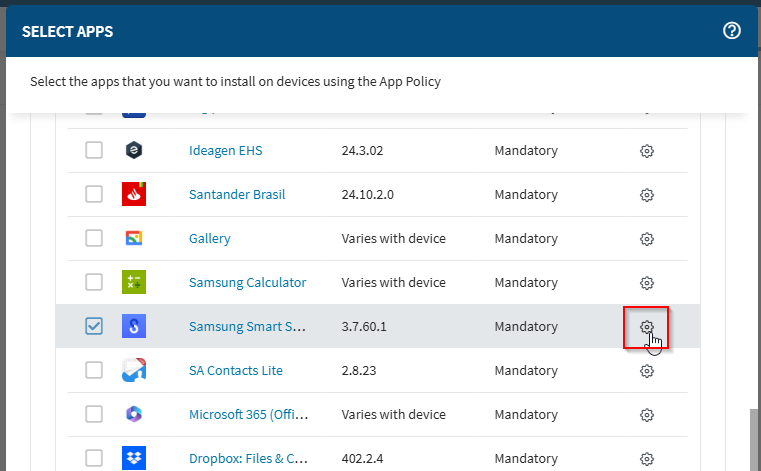The height and width of the screenshot is (471, 761).
Task: Open the Santander Brasil app link
Action: 237,194
